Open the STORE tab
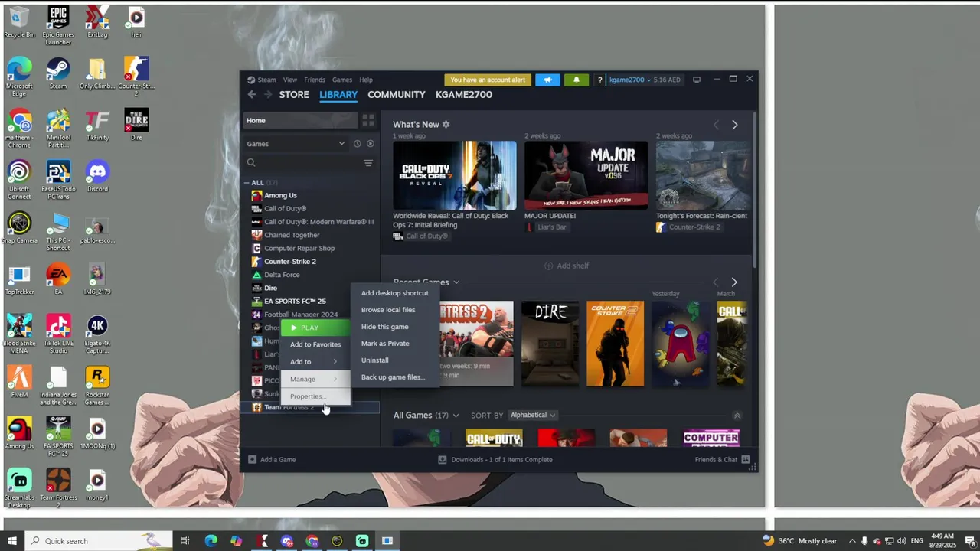This screenshot has height=551, width=980. click(294, 94)
